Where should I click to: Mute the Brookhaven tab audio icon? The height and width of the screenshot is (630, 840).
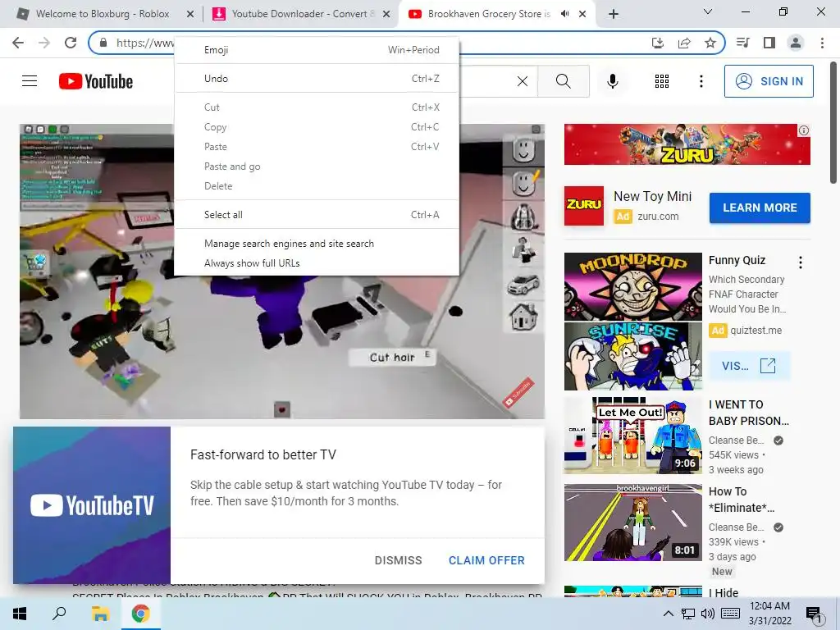click(564, 14)
